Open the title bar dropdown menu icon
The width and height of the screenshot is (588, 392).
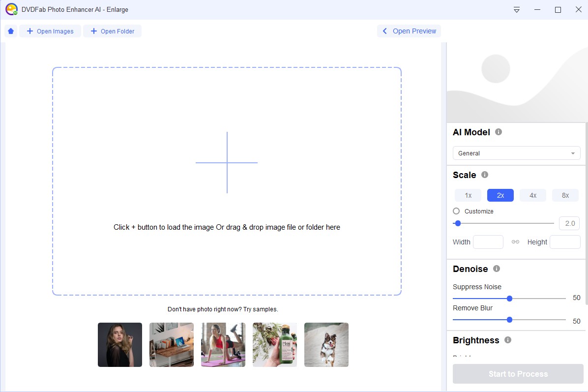[x=516, y=10]
